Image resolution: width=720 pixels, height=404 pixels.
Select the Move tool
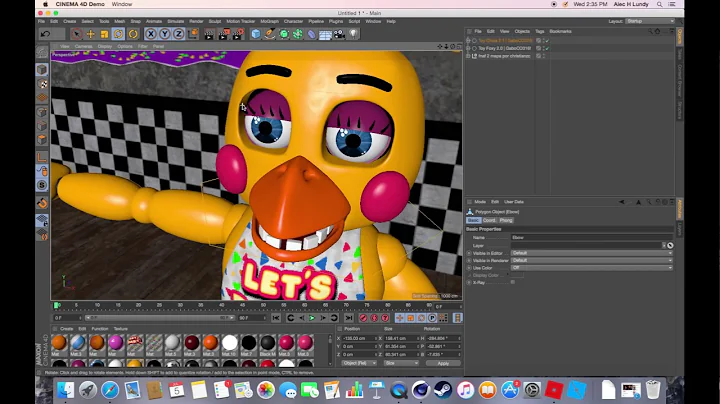click(90, 34)
